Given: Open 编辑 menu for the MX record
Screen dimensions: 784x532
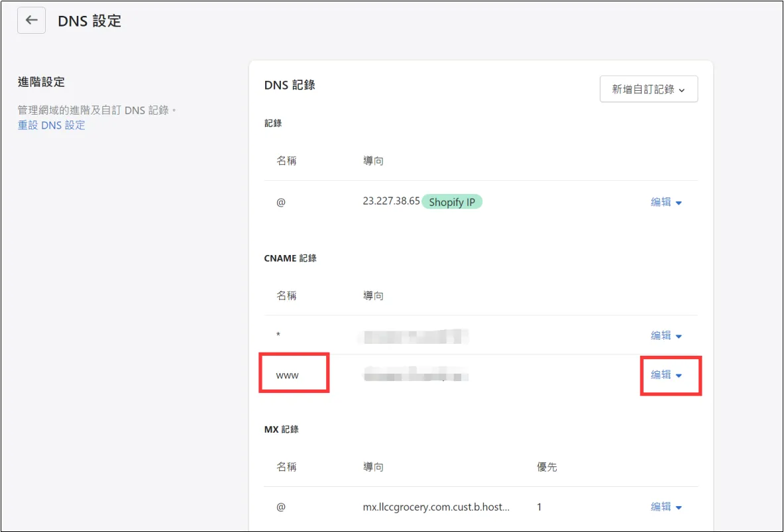Looking at the screenshot, I should coord(666,507).
